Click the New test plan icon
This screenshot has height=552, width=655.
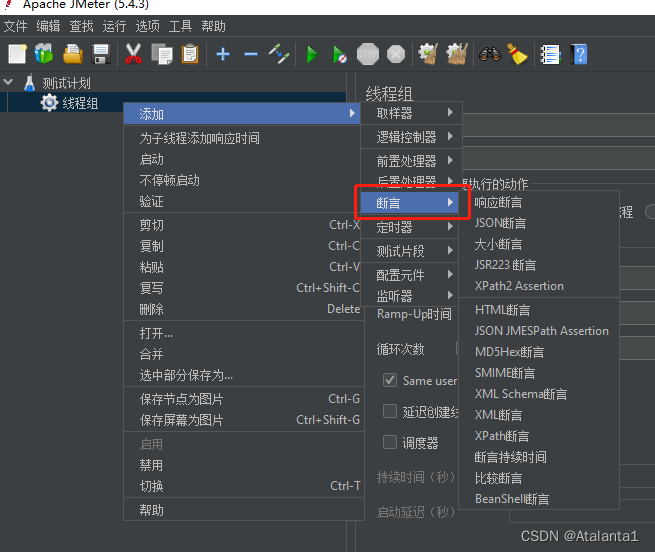tap(18, 54)
